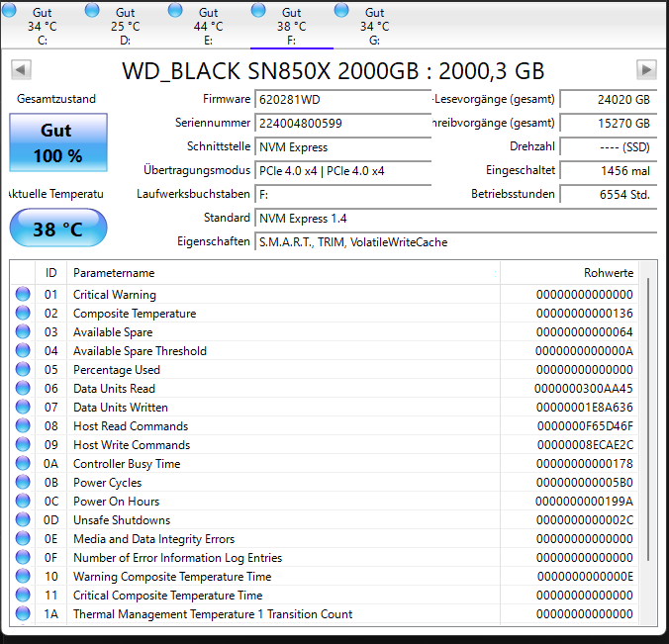The width and height of the screenshot is (669, 644).
Task: Click the Eingeschaltet value 1456 mal
Action: click(609, 170)
